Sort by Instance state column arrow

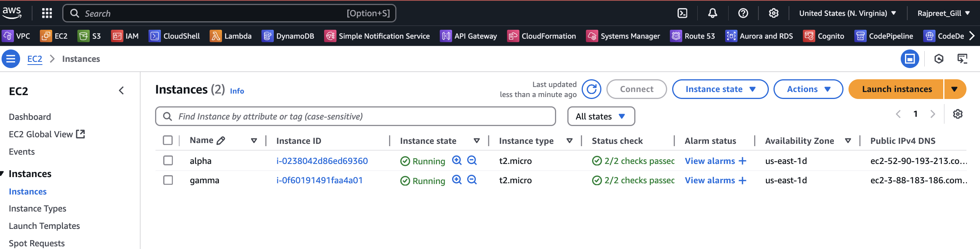coord(477,141)
